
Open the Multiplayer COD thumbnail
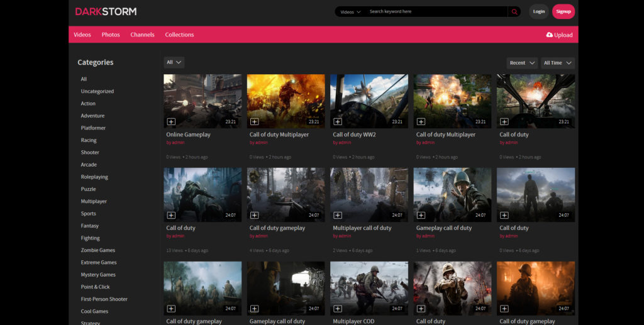coord(369,288)
